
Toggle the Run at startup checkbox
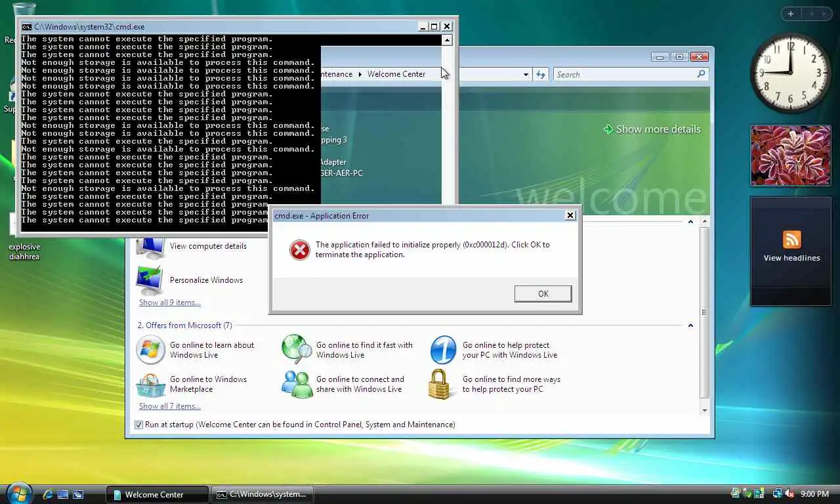tap(138, 425)
